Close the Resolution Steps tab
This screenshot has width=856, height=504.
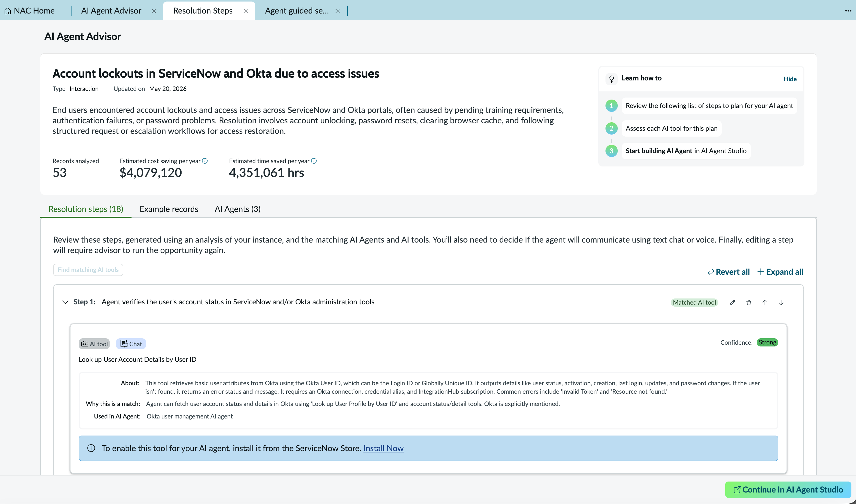246,11
